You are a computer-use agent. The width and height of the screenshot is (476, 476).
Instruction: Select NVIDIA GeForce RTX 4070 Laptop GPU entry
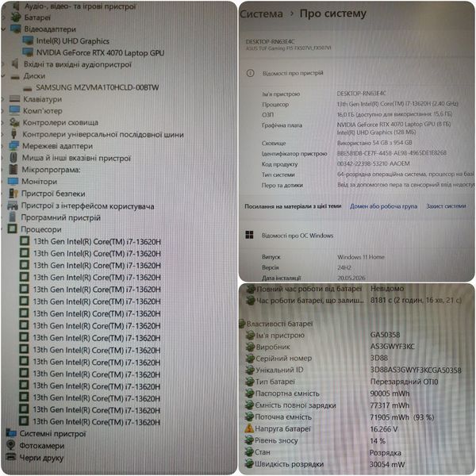point(100,53)
